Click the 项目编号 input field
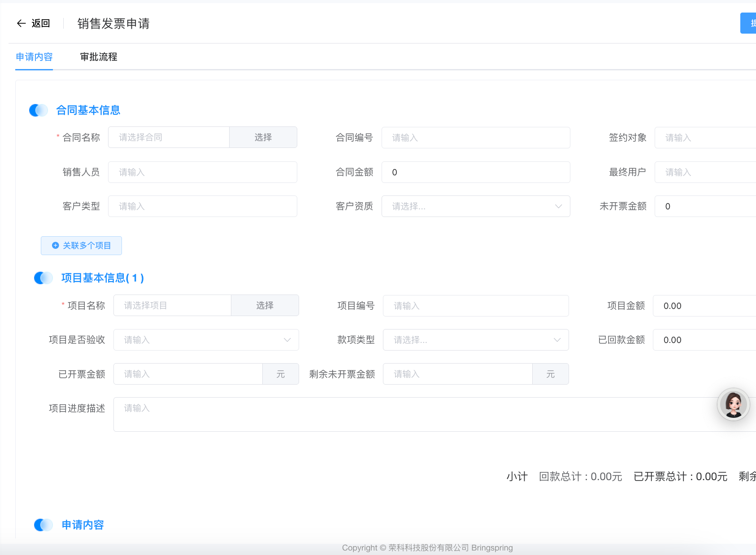This screenshot has height=555, width=756. point(475,306)
